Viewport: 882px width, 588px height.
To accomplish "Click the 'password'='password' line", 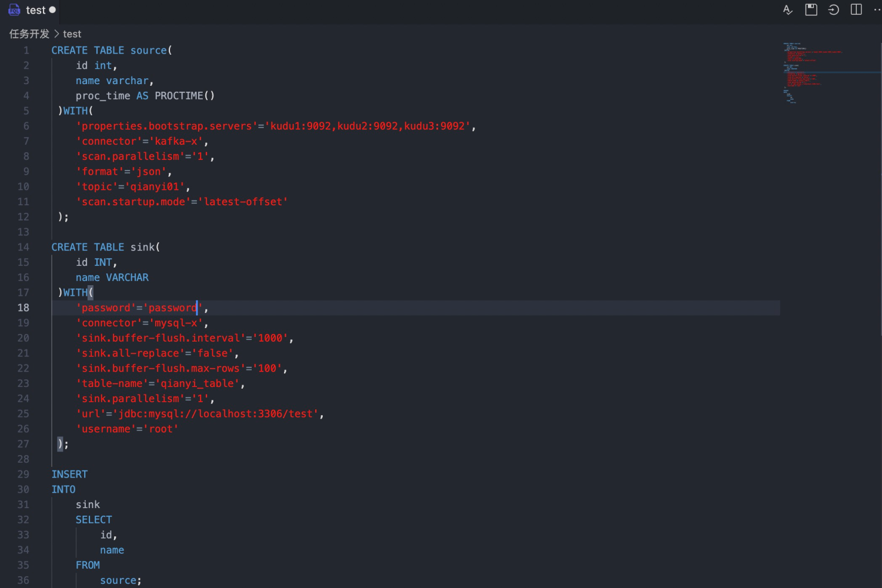I will [142, 308].
